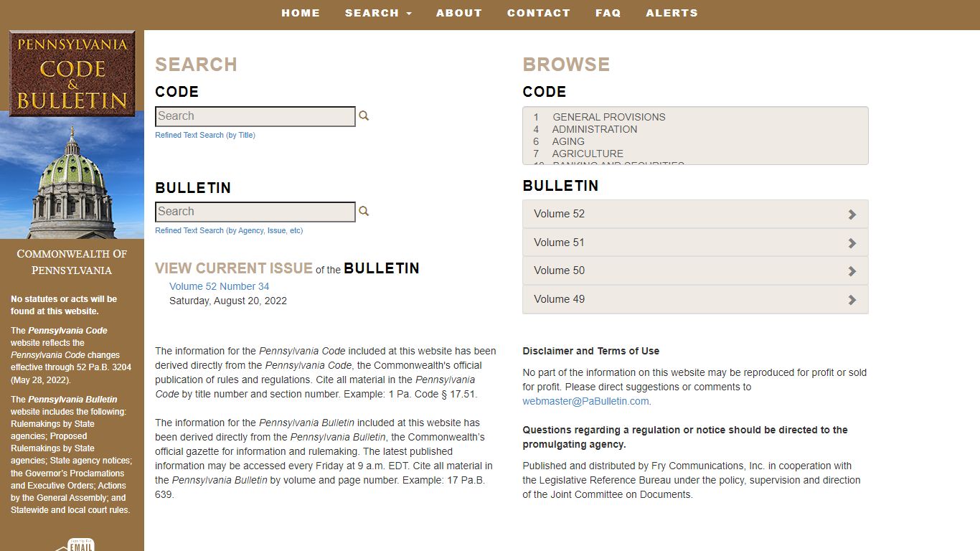Go to the Home menu item
This screenshot has width=980, height=551.
[x=301, y=13]
